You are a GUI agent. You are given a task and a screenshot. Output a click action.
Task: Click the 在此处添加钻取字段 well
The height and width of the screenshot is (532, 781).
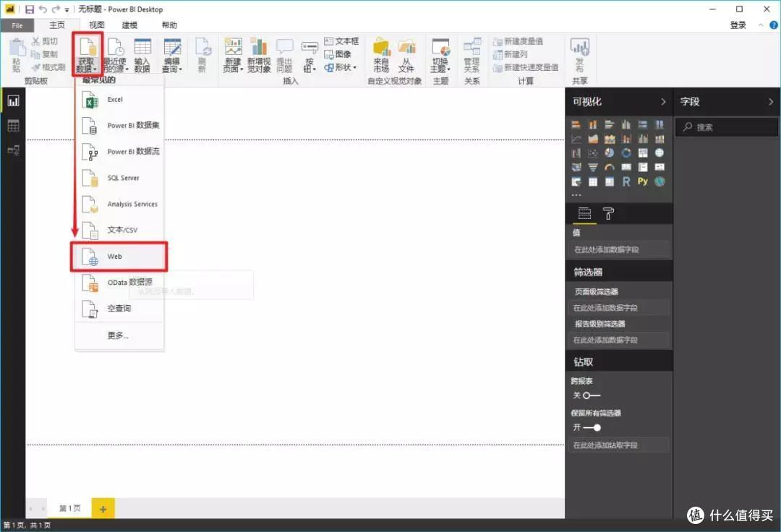618,445
